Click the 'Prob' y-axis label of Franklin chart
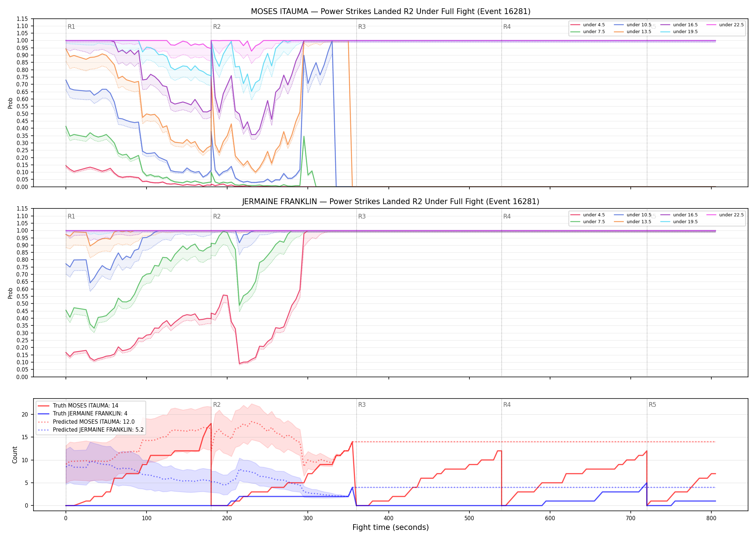 tap(10, 293)
